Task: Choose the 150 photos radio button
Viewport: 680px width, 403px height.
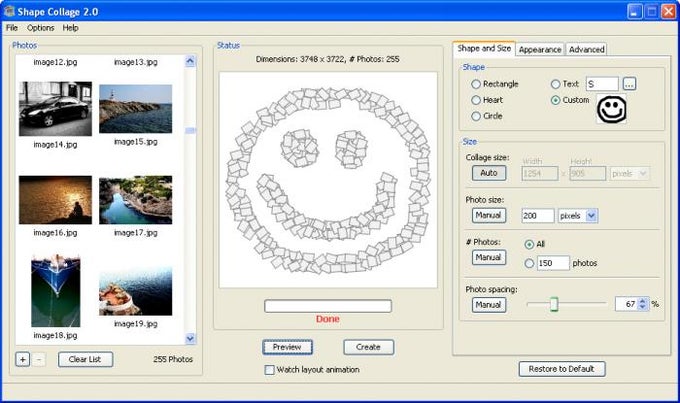Action: [x=529, y=263]
